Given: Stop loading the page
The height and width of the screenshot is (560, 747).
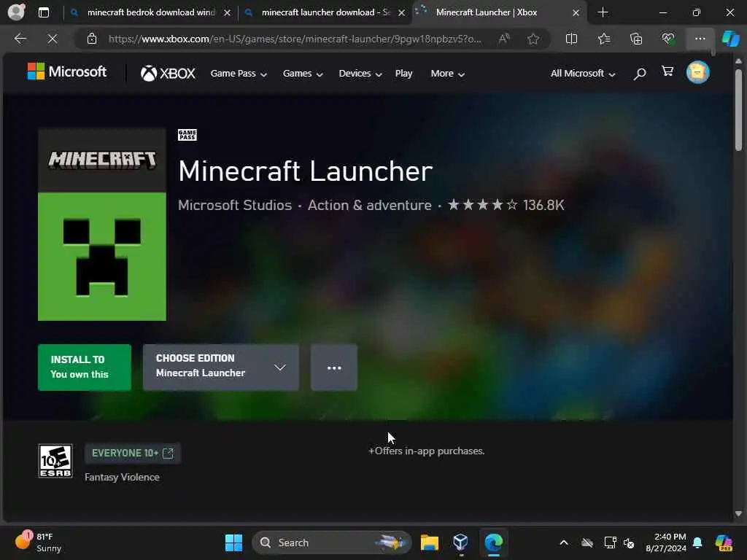Looking at the screenshot, I should pyautogui.click(x=53, y=39).
